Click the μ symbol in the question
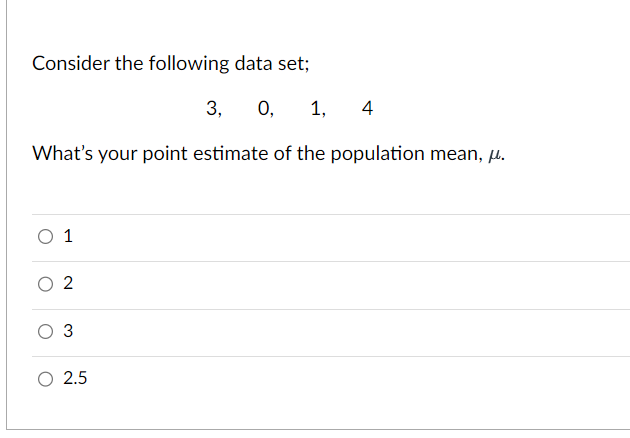The width and height of the screenshot is (630, 438). coord(494,155)
